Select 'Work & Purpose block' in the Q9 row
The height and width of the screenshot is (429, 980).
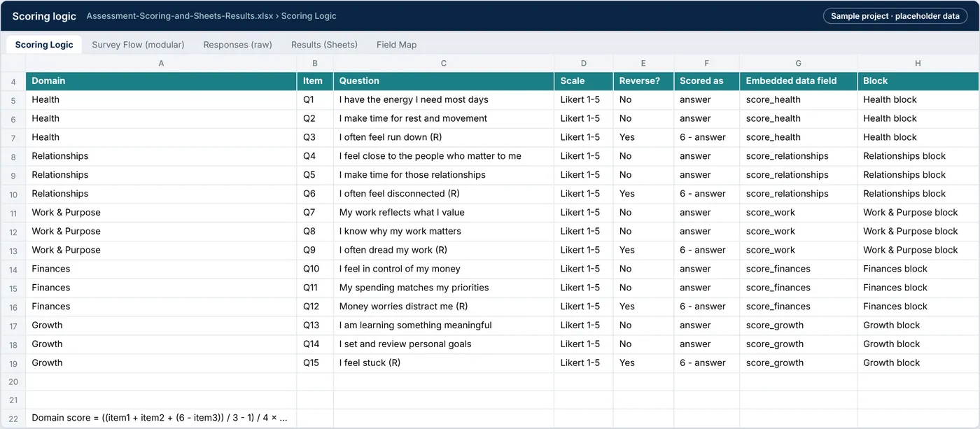[x=918, y=251]
